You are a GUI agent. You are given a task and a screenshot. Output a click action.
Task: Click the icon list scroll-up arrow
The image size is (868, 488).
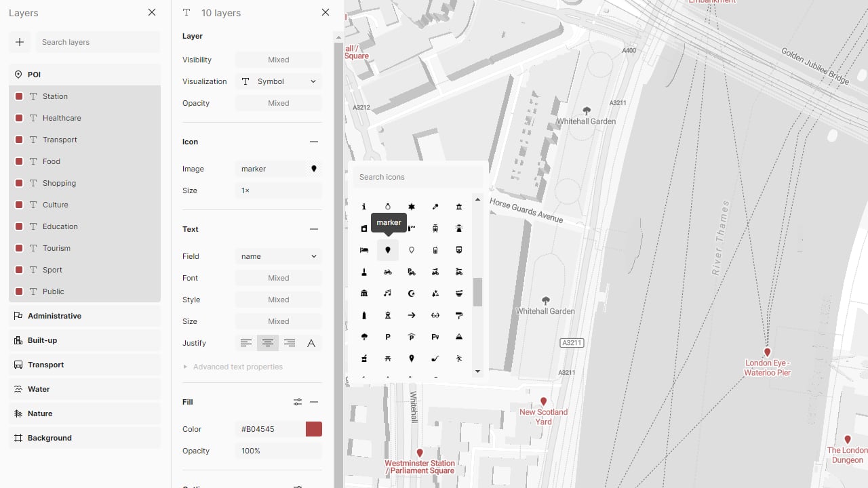[477, 199]
